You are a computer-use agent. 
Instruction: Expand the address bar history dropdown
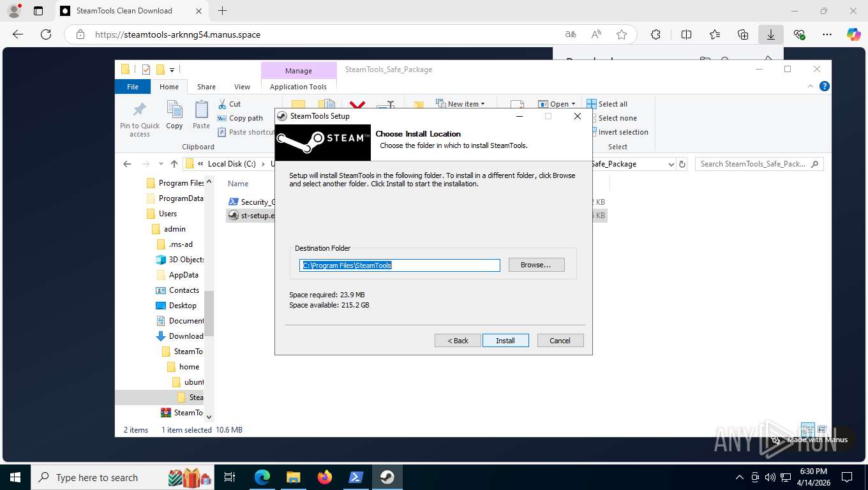click(x=671, y=164)
